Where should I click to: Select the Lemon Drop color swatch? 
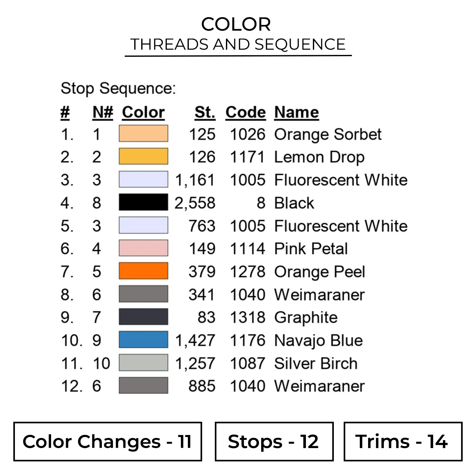click(x=143, y=156)
